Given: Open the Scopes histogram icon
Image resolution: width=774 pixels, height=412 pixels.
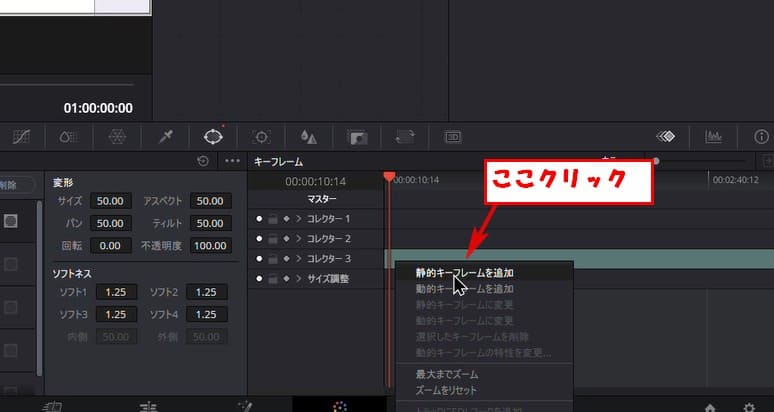Looking at the screenshot, I should (x=714, y=137).
